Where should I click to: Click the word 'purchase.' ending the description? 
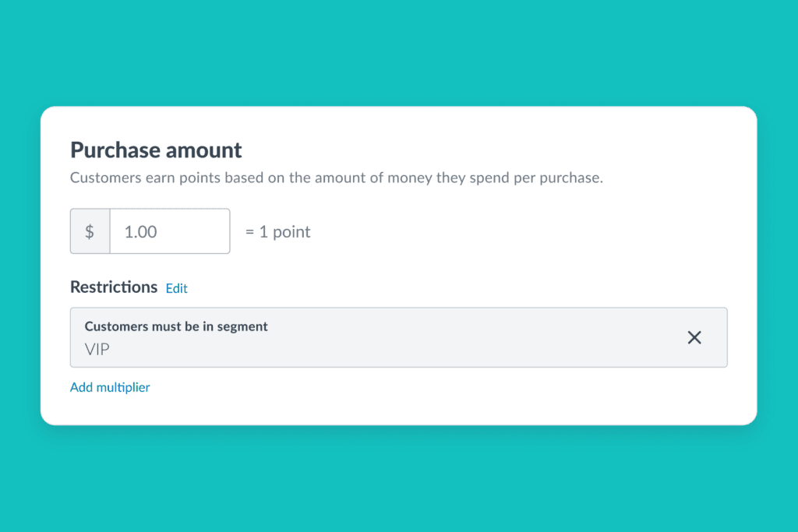[571, 178]
